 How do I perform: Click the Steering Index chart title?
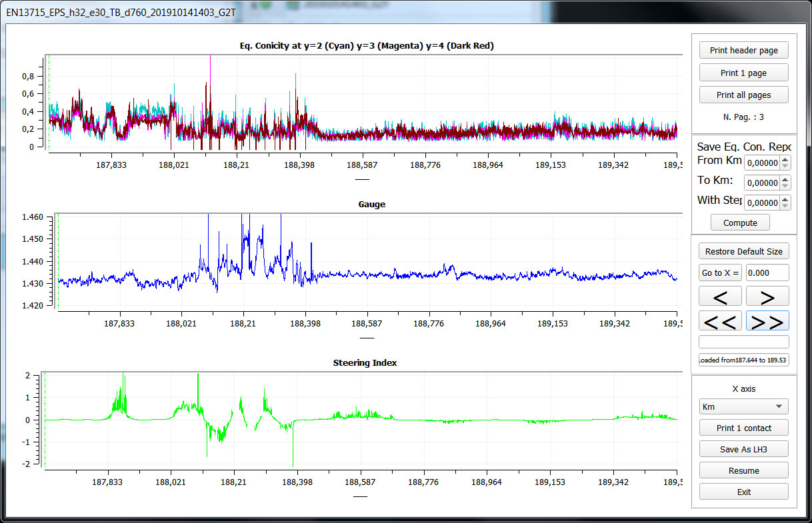click(365, 363)
